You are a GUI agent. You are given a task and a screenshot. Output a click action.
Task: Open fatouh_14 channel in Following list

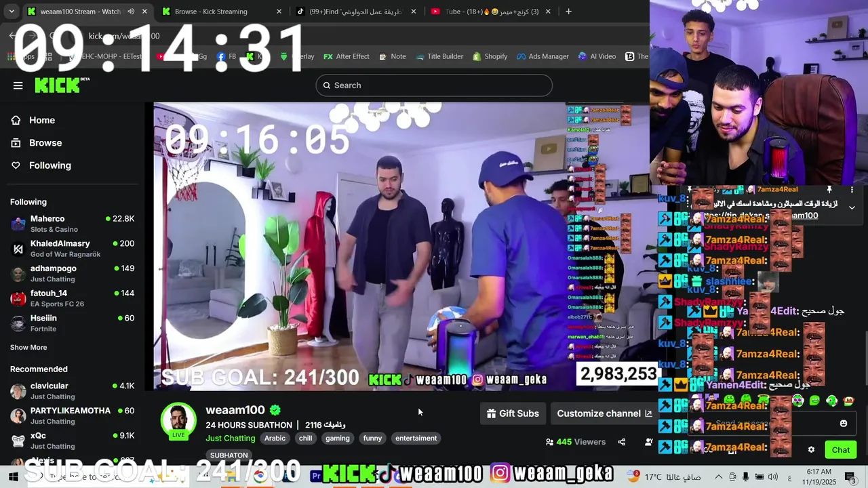click(72, 298)
